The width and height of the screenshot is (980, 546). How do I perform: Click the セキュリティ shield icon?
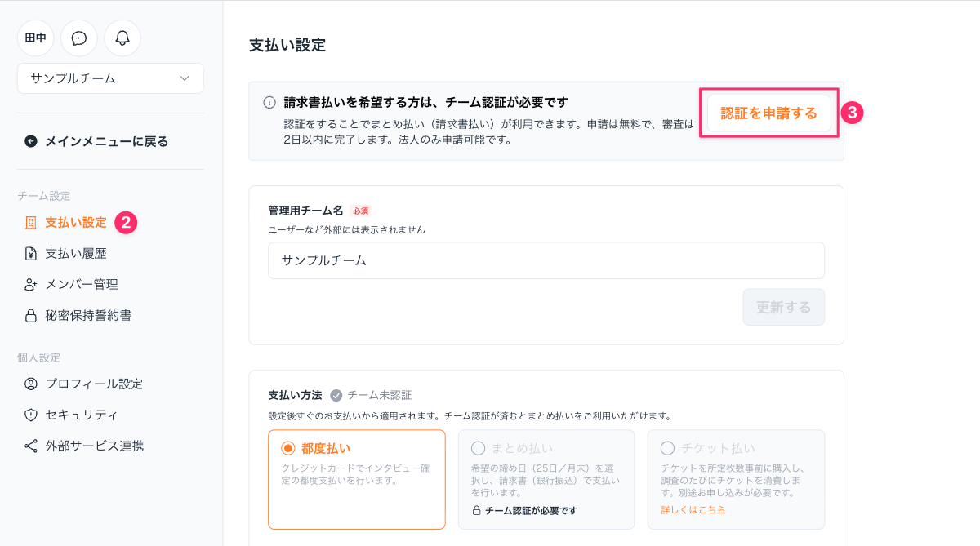pyautogui.click(x=31, y=415)
